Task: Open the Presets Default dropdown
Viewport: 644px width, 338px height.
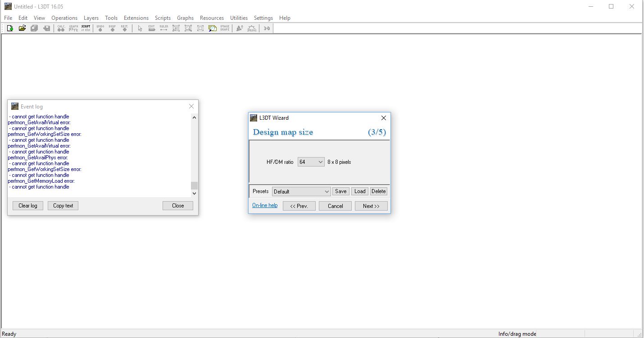Action: [301, 191]
